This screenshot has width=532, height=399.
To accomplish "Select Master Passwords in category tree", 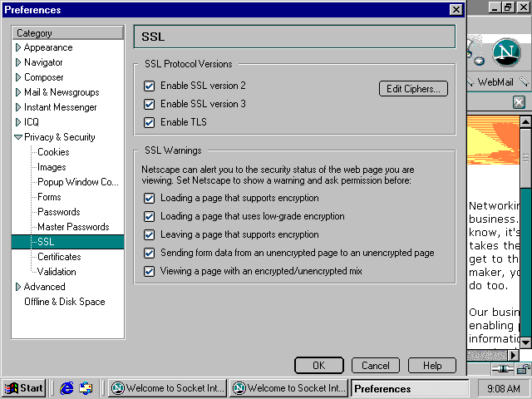I will (x=73, y=227).
